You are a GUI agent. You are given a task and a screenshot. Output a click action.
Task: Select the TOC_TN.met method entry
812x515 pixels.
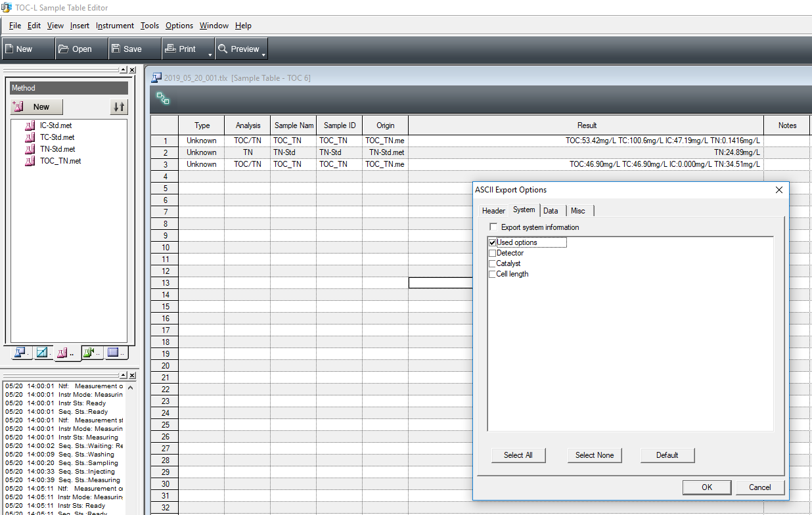click(59, 161)
